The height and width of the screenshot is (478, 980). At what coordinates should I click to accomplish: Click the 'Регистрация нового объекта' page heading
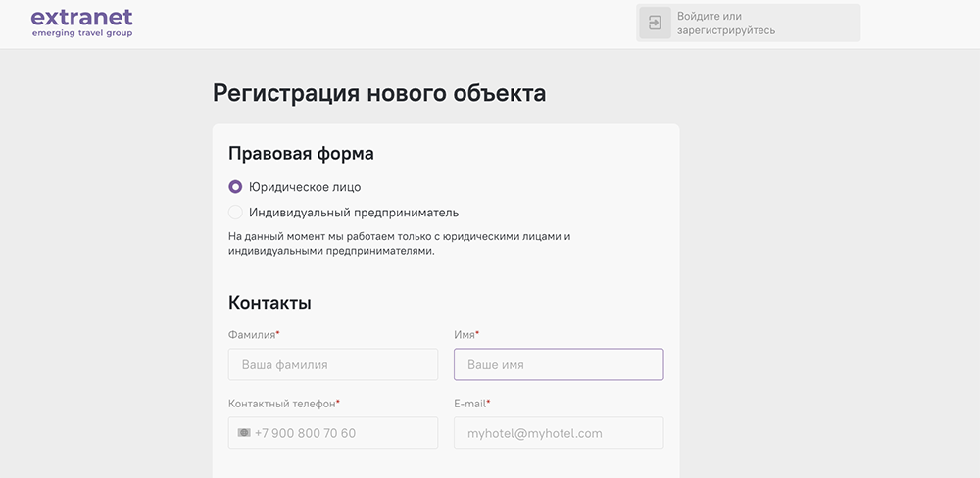(x=379, y=94)
